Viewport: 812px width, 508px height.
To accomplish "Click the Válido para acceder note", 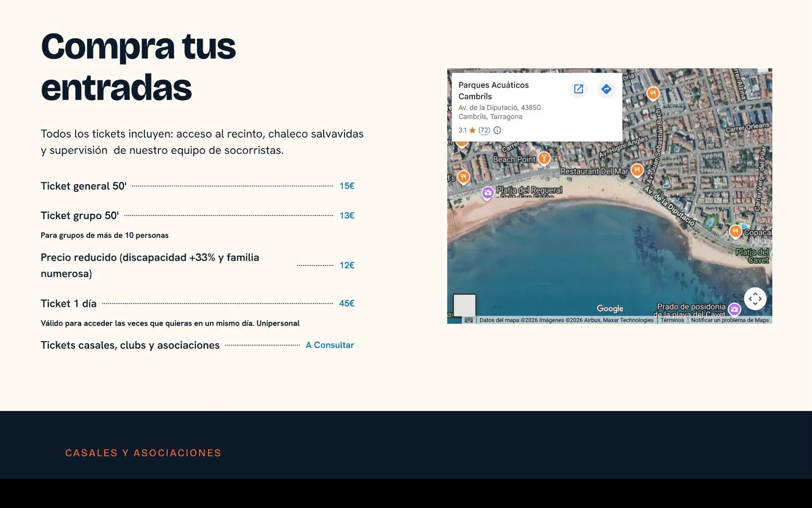I will [170, 323].
